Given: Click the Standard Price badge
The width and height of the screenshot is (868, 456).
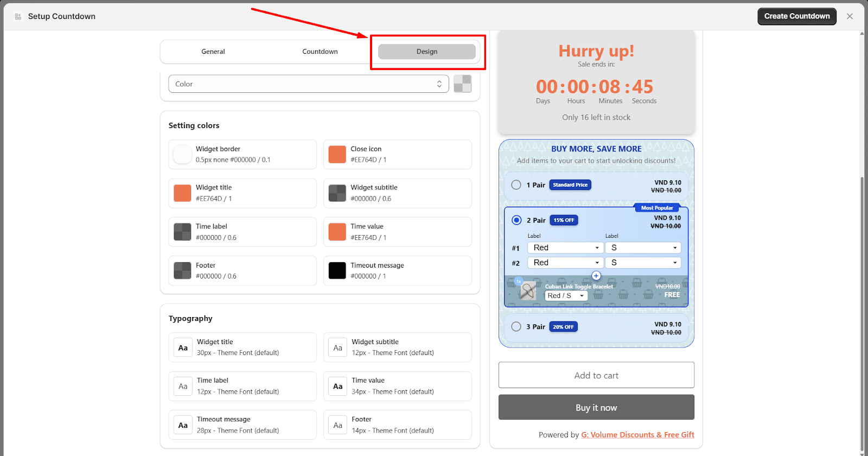Looking at the screenshot, I should coord(570,185).
